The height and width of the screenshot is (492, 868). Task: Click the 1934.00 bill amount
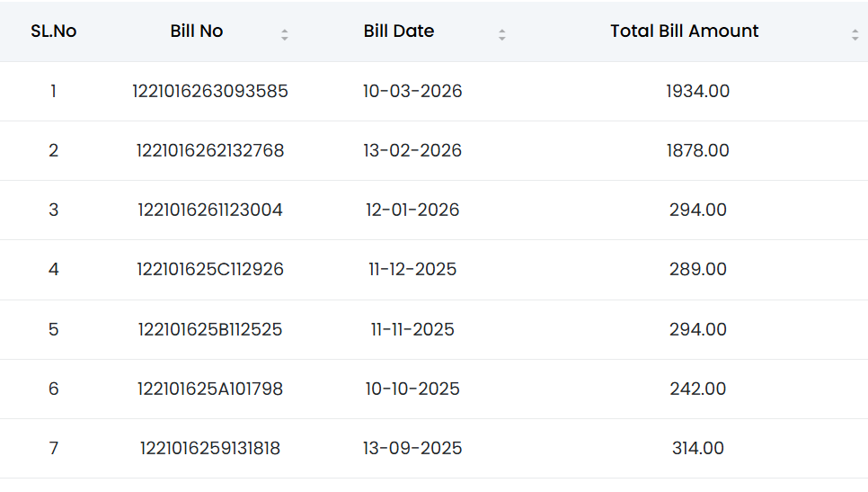click(x=698, y=91)
